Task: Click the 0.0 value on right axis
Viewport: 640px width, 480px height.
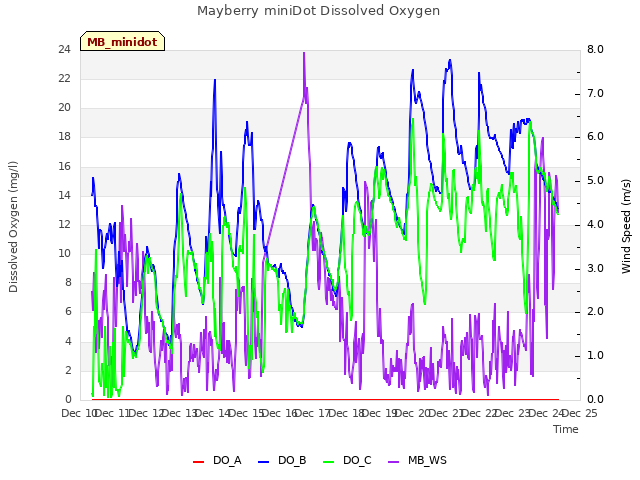Action: coord(595,400)
